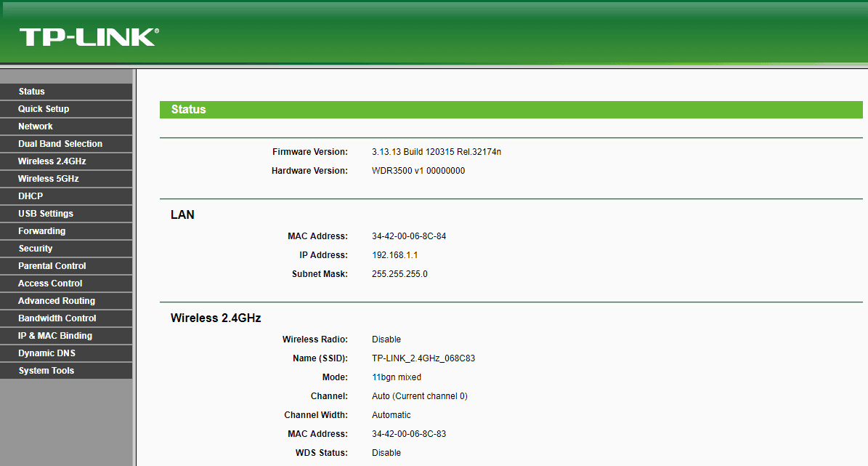Click the 11bgn mixed mode link
868x466 pixels.
point(396,377)
